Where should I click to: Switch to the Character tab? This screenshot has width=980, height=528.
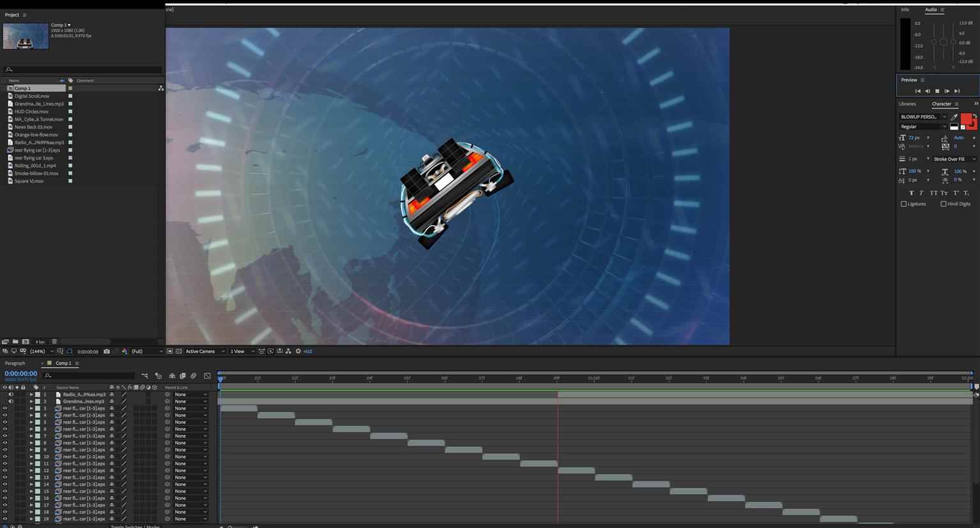(941, 104)
